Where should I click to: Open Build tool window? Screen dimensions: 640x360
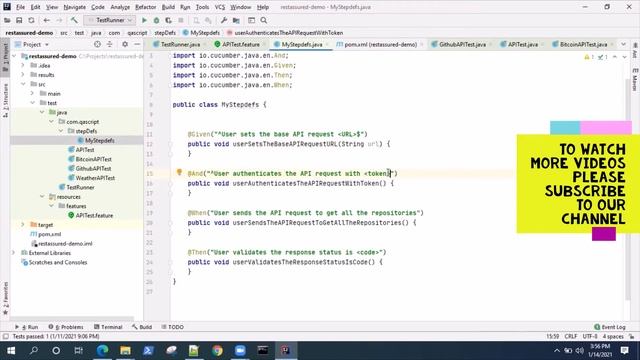click(x=142, y=327)
